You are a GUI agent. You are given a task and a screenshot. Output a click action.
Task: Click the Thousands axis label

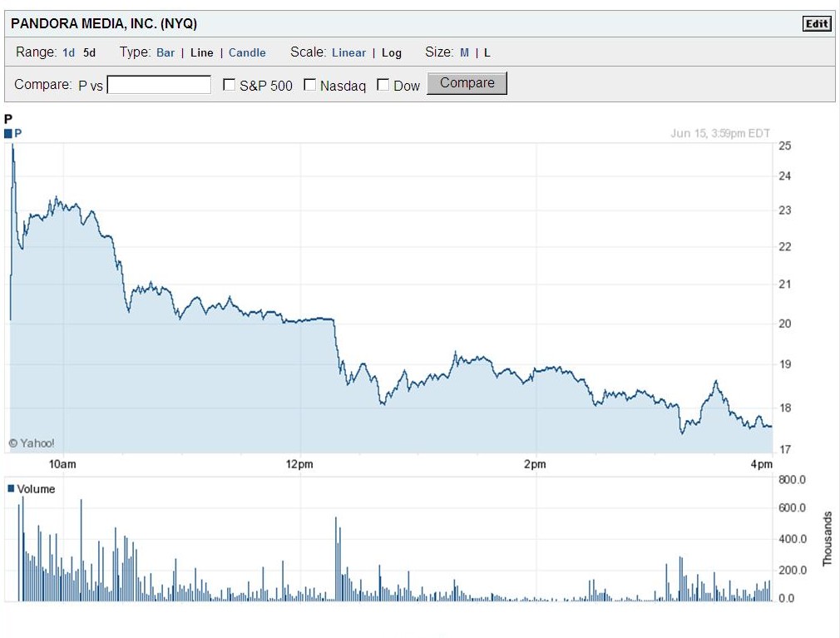[x=828, y=538]
